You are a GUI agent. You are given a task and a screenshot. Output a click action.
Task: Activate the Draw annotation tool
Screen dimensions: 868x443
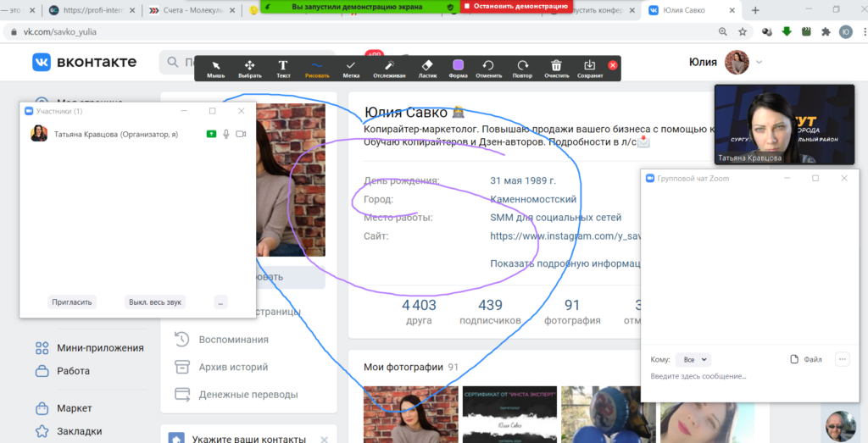click(317, 69)
